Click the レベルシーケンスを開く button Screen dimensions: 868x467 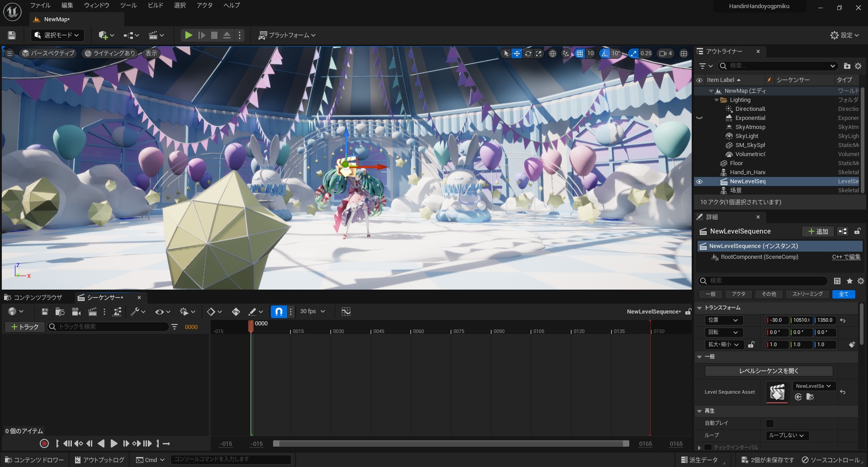point(769,371)
